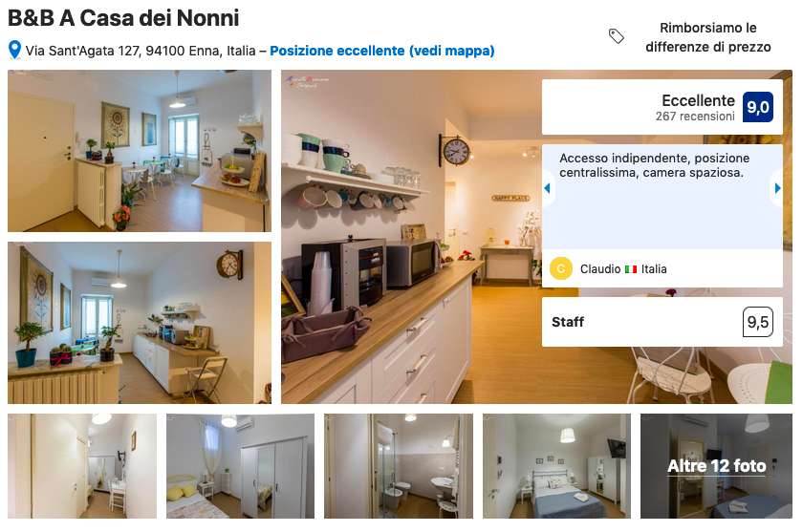Click the 9,5 Staff score badge

(x=757, y=322)
